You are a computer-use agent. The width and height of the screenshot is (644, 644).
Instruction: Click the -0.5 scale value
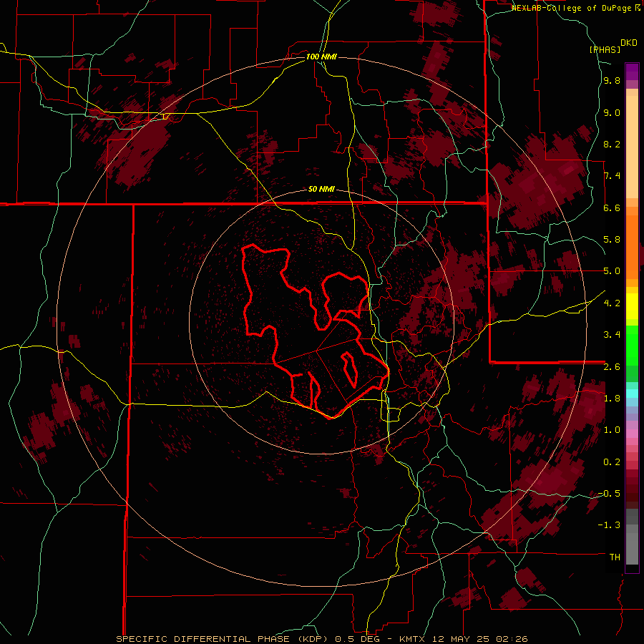coord(609,494)
